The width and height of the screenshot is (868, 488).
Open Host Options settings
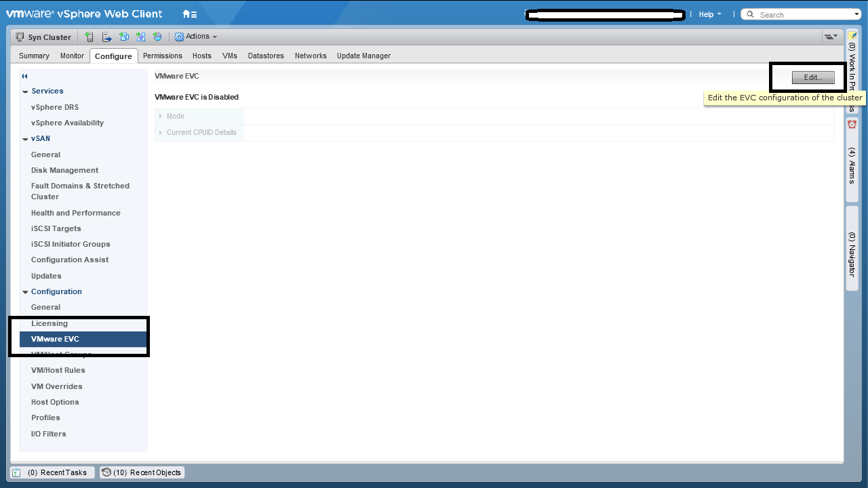[55, 402]
